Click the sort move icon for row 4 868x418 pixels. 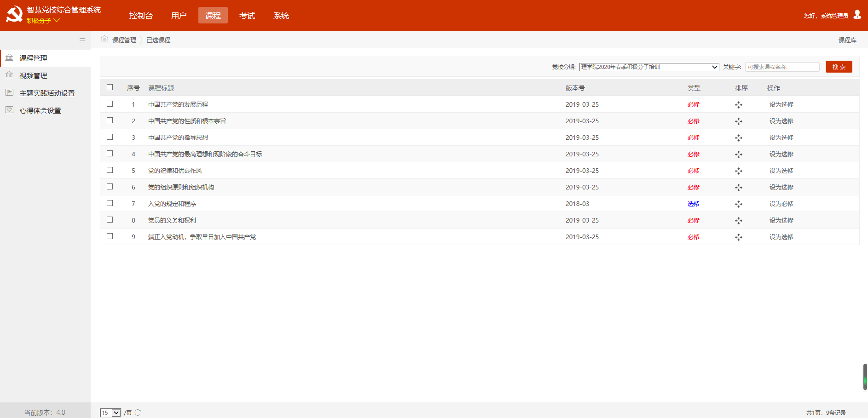(x=739, y=155)
